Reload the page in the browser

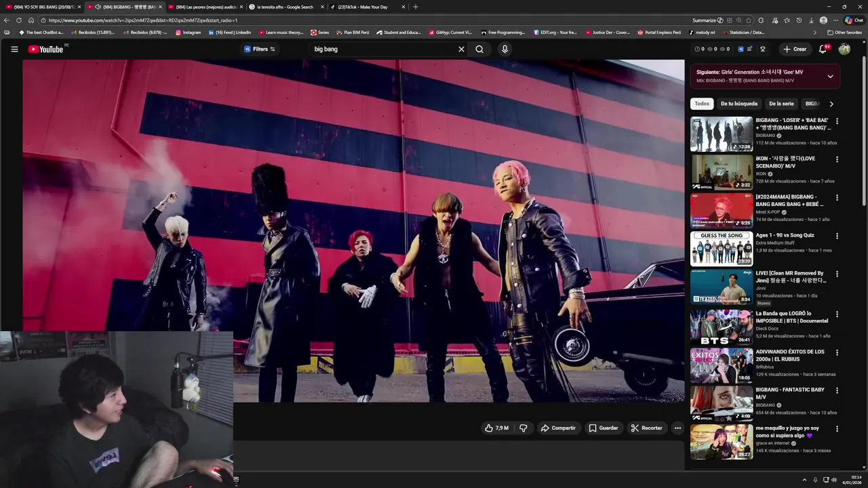click(x=19, y=20)
